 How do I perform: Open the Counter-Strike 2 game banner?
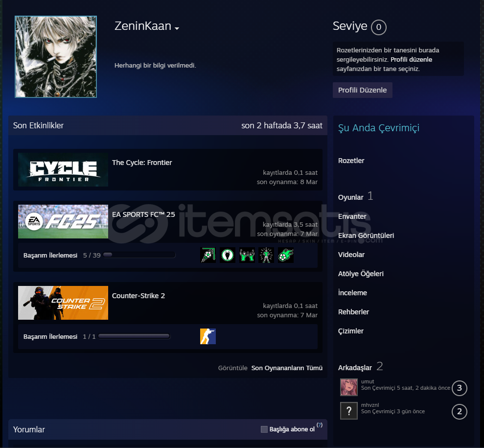coord(63,303)
